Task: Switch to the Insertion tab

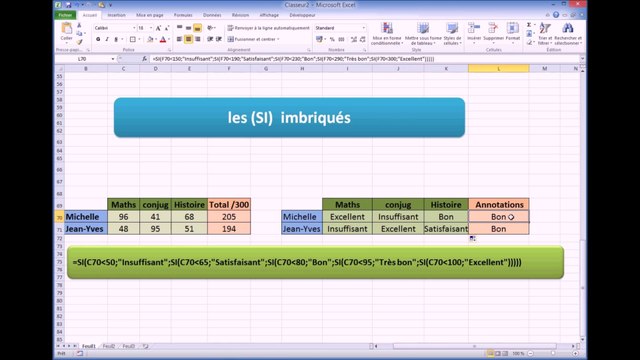Action: tap(116, 15)
